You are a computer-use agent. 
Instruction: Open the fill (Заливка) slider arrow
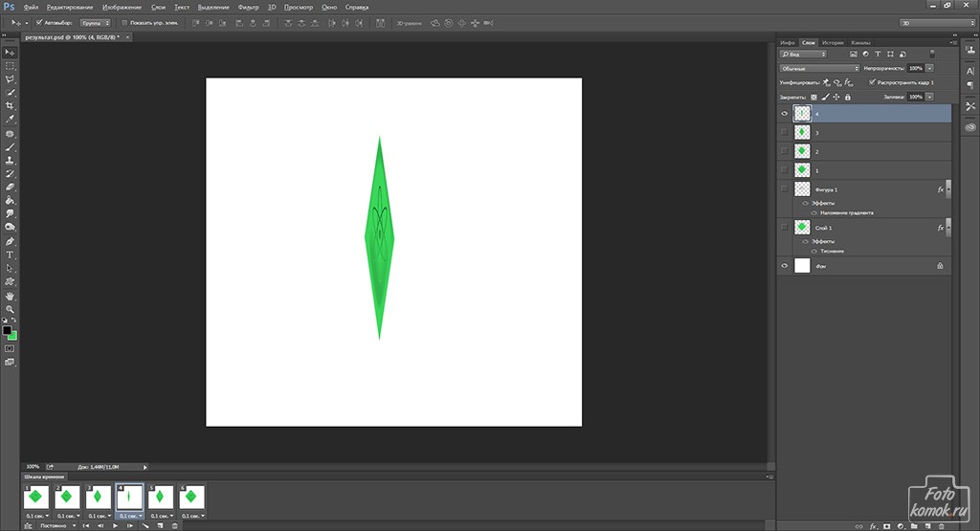tap(930, 97)
